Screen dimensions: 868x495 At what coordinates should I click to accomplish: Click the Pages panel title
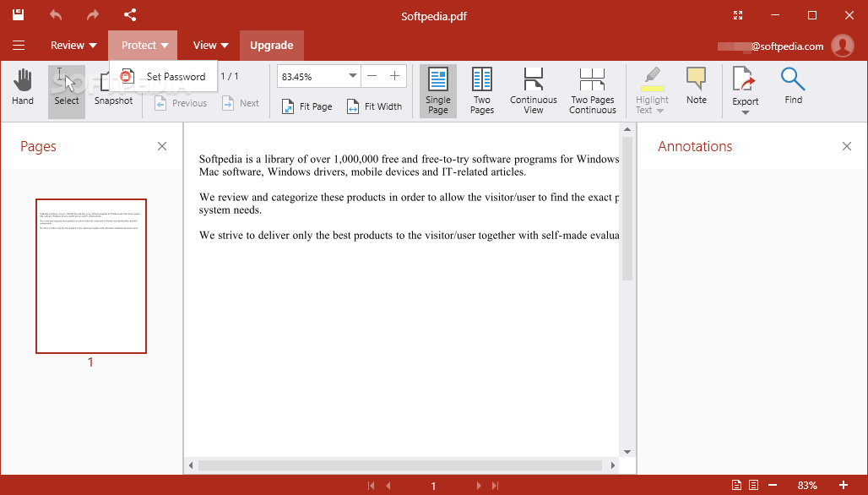38,146
